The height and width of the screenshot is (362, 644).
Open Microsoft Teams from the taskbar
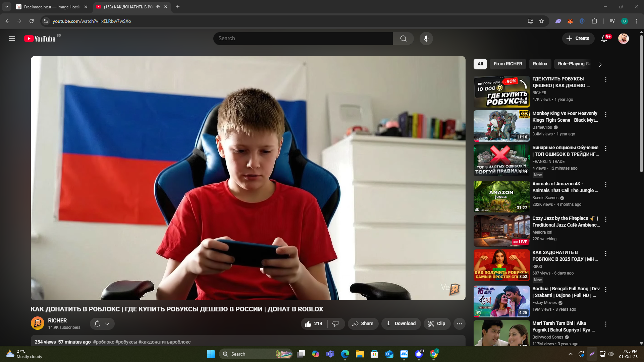330,354
